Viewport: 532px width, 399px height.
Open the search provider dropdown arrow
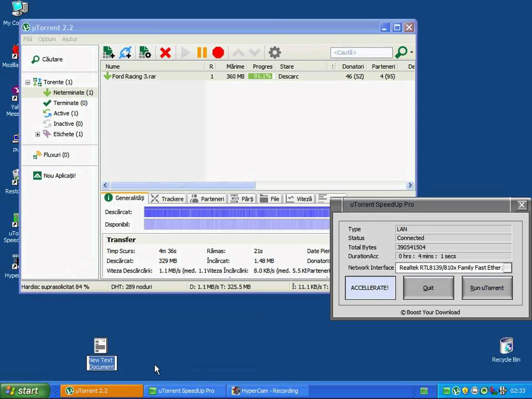pos(412,52)
